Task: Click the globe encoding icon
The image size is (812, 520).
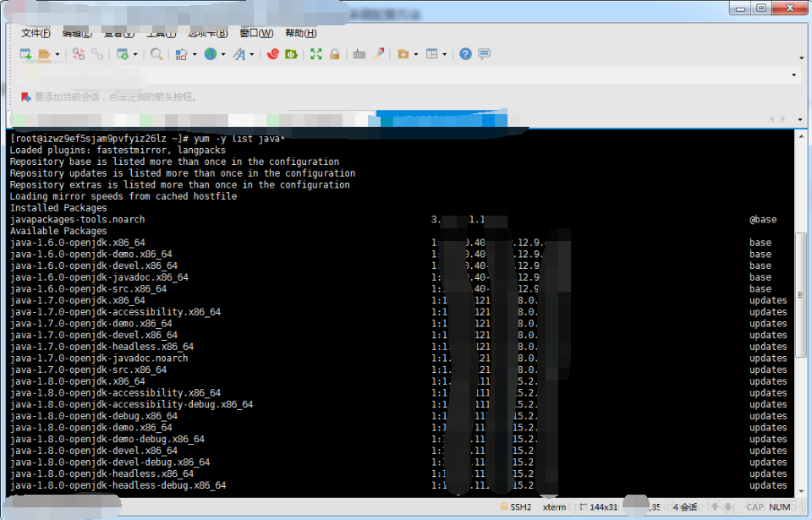Action: (210, 54)
